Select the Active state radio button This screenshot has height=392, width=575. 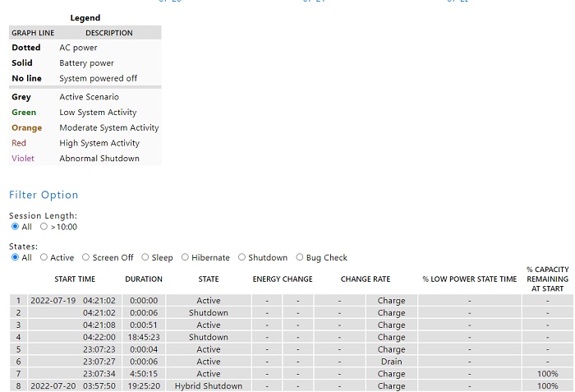pyautogui.click(x=44, y=257)
